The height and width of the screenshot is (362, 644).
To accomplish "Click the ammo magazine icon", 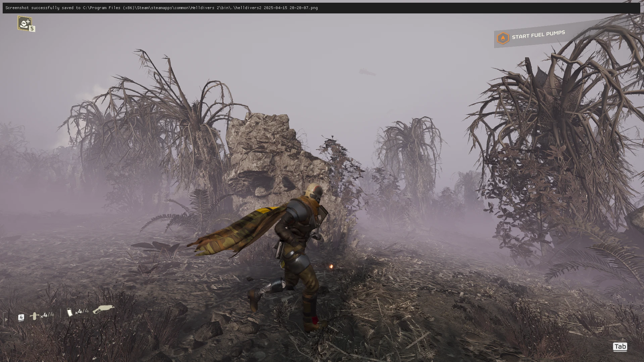I will [70, 312].
